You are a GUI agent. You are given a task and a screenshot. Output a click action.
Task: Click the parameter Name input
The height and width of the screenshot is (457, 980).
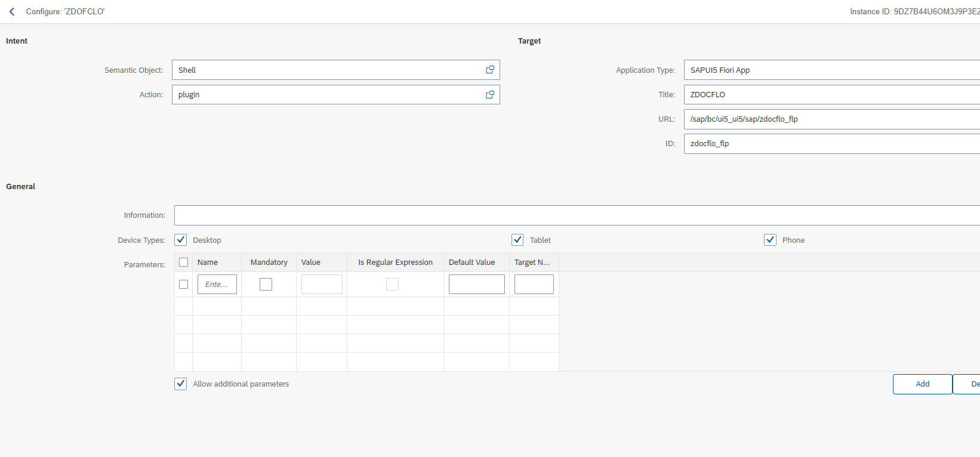point(217,285)
